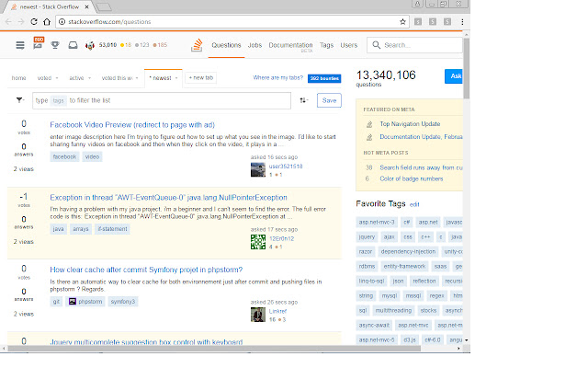Open the achievements trophy icon
Viewport: 588px width, 368px height.
click(x=55, y=45)
